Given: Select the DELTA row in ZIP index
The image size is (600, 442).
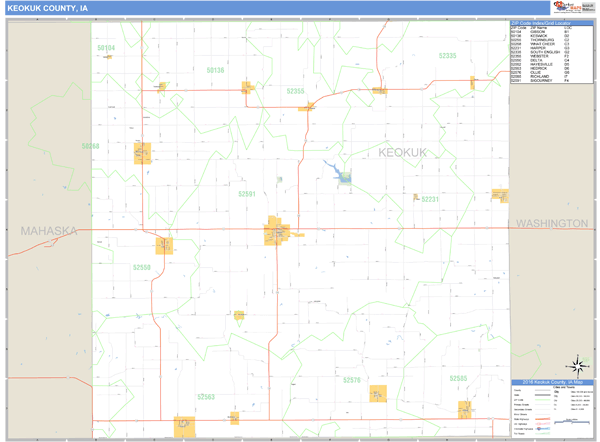Looking at the screenshot, I should click(x=541, y=60).
